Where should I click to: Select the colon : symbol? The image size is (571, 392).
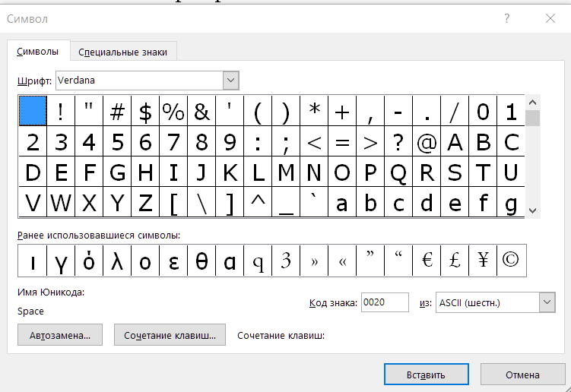[x=258, y=141]
